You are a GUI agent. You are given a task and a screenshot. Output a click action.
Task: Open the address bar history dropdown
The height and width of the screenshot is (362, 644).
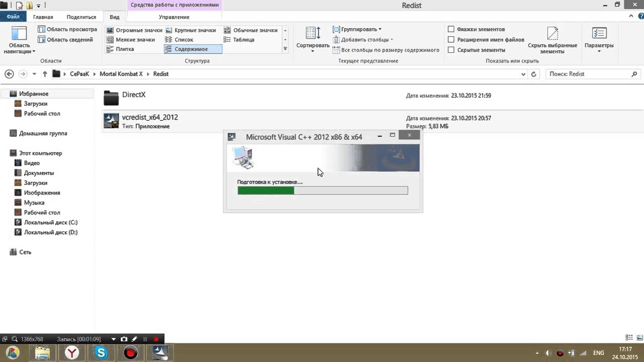pos(523,74)
